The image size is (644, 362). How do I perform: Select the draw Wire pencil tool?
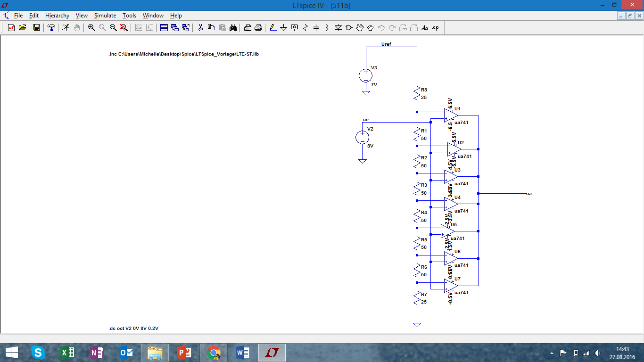(x=273, y=28)
